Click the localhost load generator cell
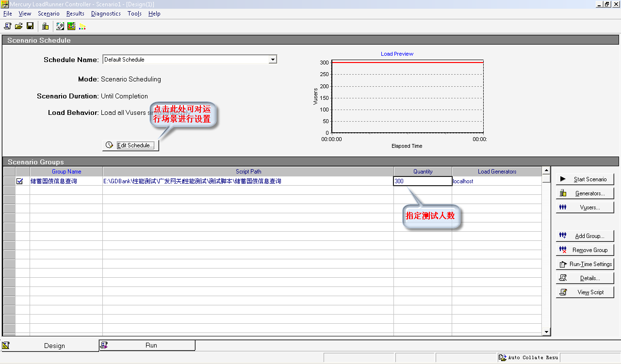621x364 pixels. click(497, 181)
